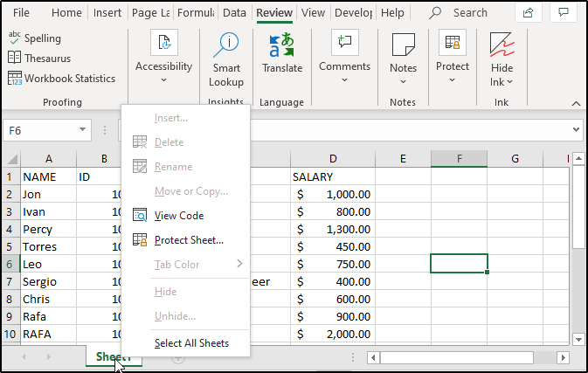Open the Name Box dropdown arrow
Screen dimensions: 588x373
82,129
